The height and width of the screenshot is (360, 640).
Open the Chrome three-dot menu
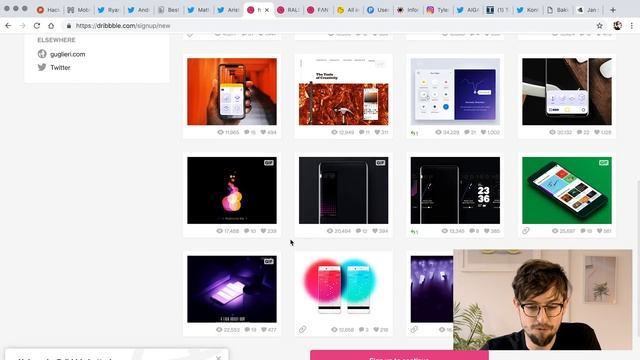[631, 26]
